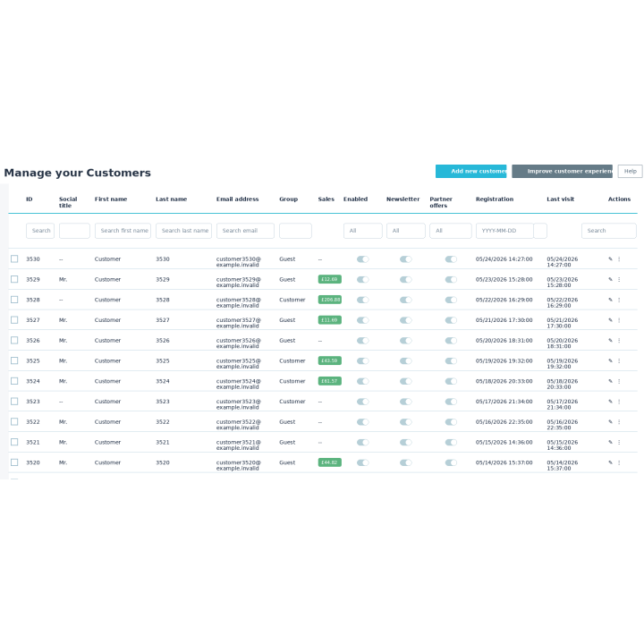This screenshot has width=644, height=644.
Task: Open more actions menu for customer 3526
Action: click(619, 341)
